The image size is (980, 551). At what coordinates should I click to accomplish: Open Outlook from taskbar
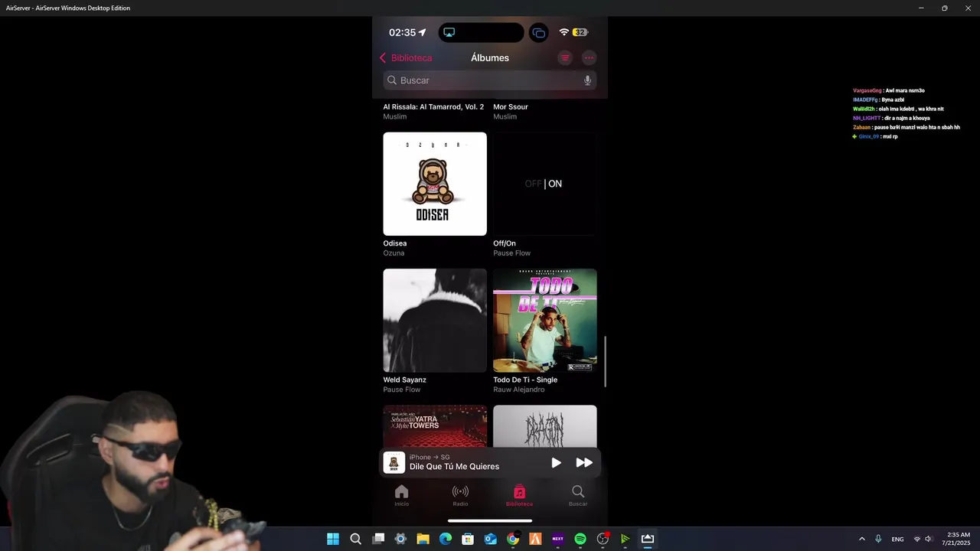491,539
